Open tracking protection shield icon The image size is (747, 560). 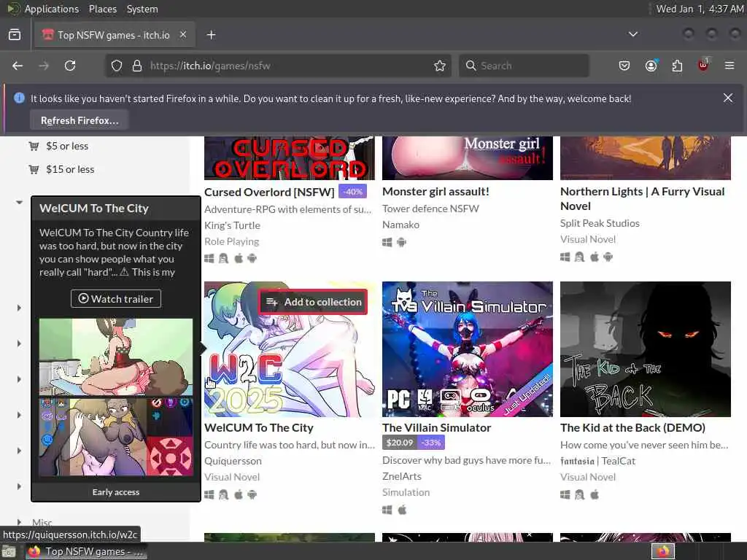[x=117, y=66]
